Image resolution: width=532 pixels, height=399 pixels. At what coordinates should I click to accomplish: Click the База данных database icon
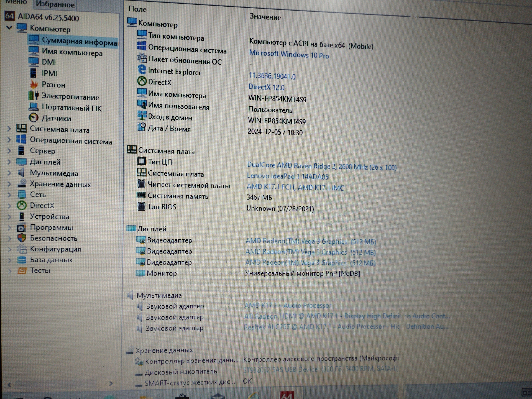tap(22, 260)
